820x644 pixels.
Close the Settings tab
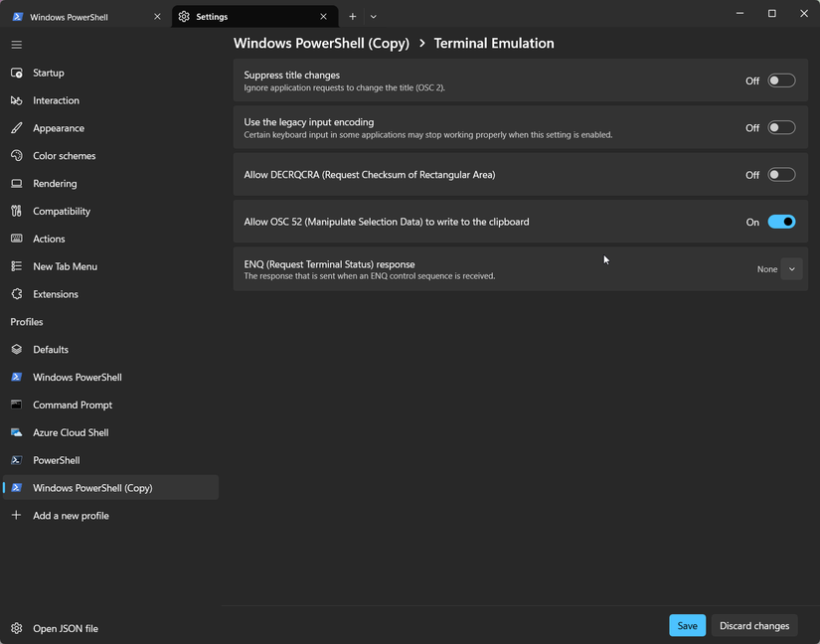coord(324,17)
